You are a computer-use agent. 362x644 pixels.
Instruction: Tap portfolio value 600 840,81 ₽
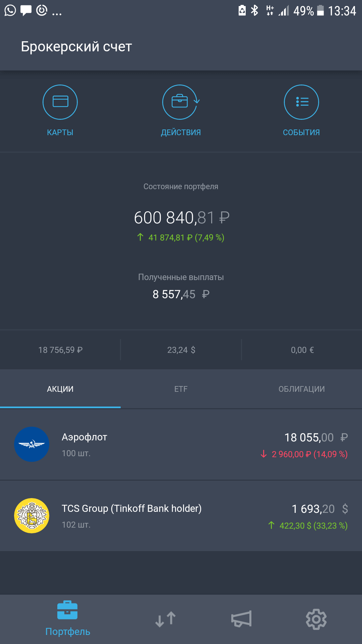point(181,218)
